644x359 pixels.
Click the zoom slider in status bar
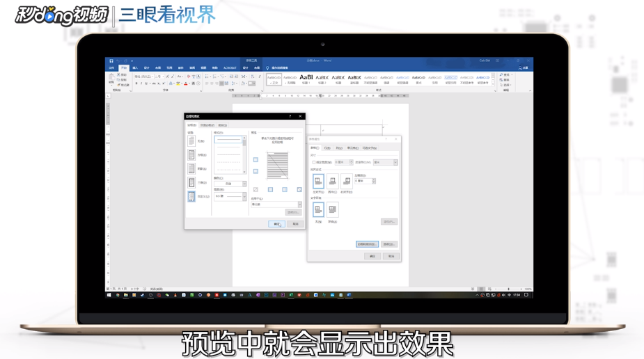[x=508, y=289]
